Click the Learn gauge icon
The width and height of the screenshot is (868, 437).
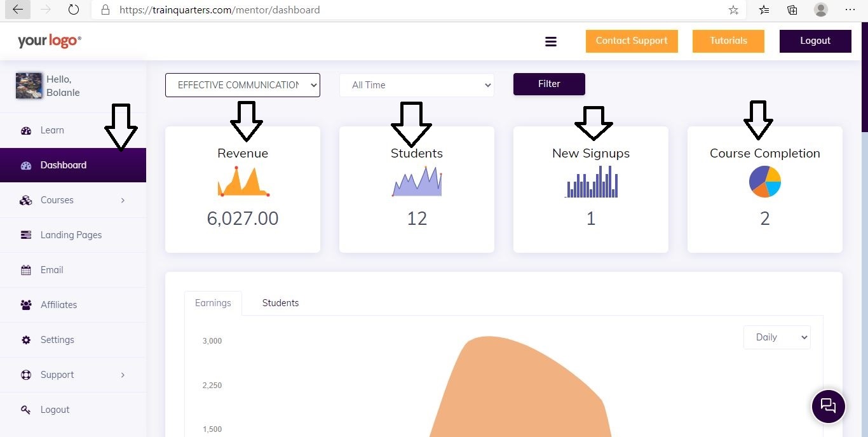26,130
